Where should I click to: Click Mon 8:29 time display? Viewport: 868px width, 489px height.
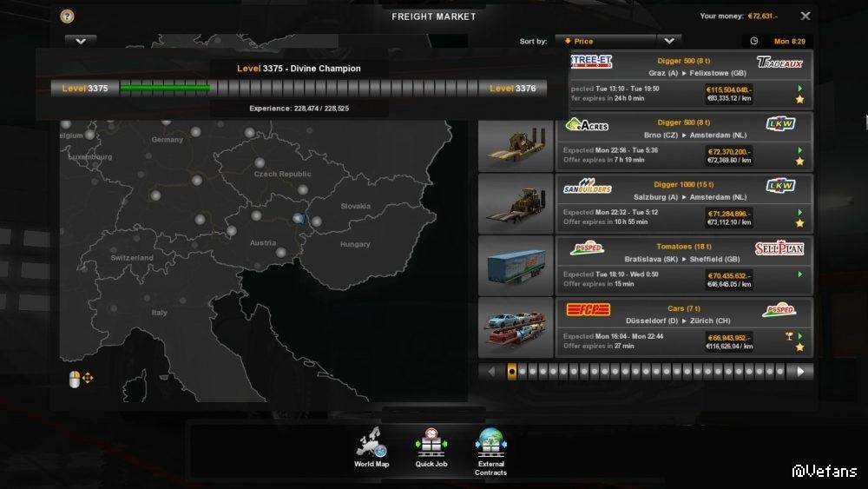coord(789,41)
